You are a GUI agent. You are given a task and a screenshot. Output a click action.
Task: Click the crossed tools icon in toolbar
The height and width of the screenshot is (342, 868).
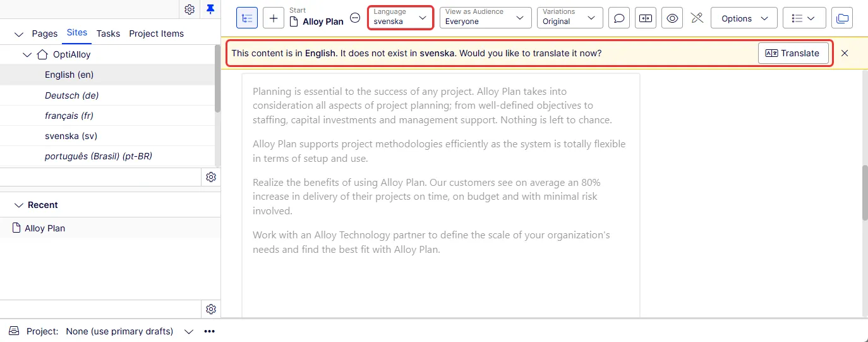click(697, 18)
